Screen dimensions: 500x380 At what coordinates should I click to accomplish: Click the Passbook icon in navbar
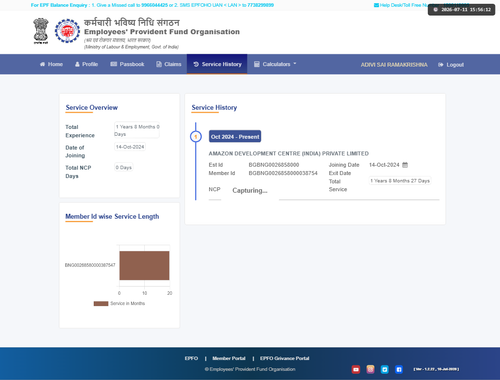114,64
